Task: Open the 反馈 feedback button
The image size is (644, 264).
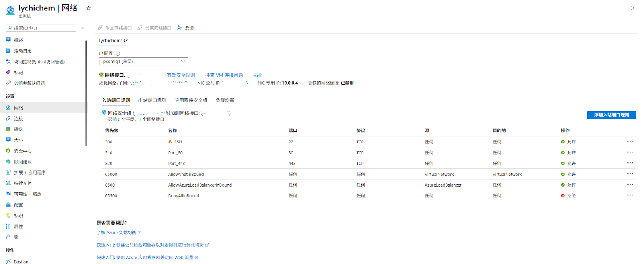Action: [186, 28]
